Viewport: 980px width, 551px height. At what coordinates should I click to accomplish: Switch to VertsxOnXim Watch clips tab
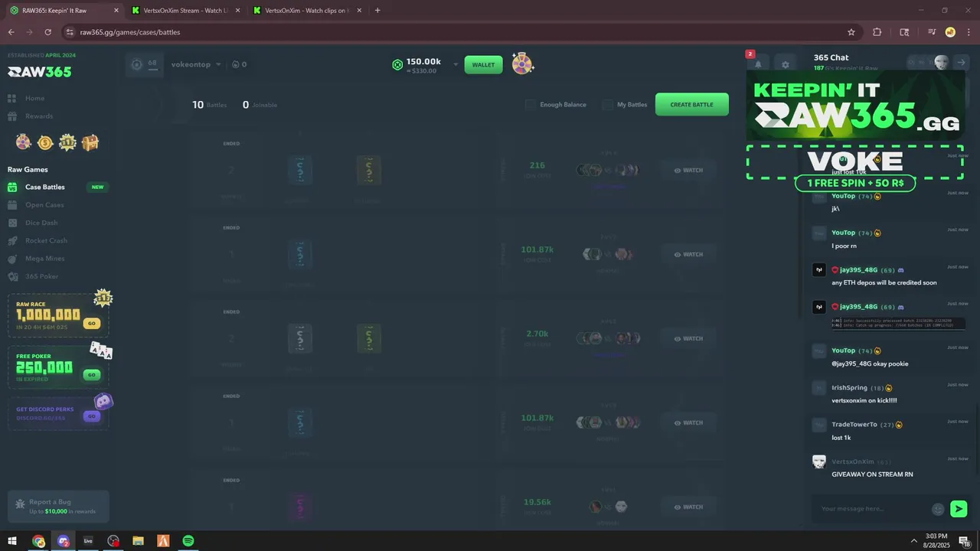pos(306,11)
